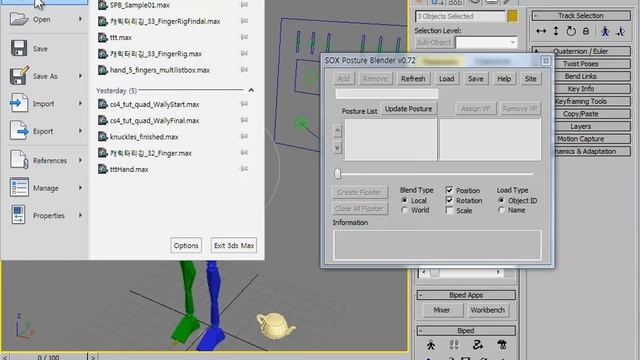640x360 pixels.
Task: Move posture up with the up arrow
Action: pyautogui.click(x=338, y=131)
